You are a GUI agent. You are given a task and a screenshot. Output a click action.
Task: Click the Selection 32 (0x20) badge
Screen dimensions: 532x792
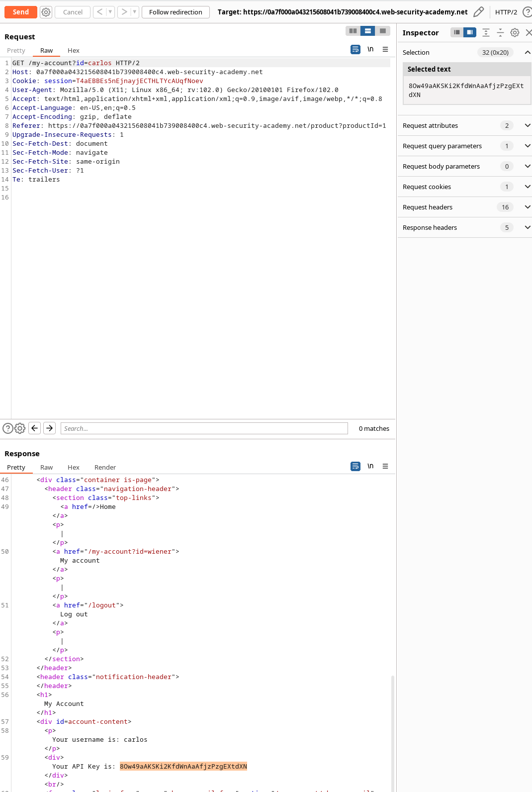pos(495,52)
